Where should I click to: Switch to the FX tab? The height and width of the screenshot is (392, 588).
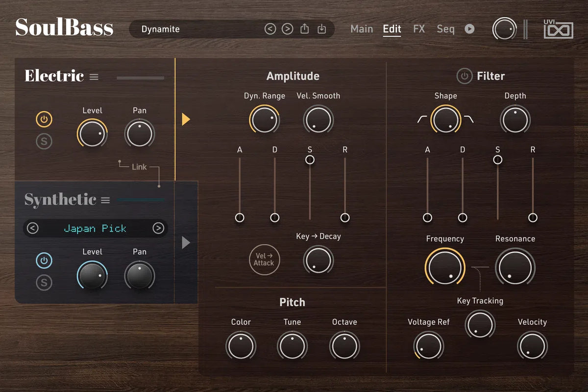tap(419, 29)
